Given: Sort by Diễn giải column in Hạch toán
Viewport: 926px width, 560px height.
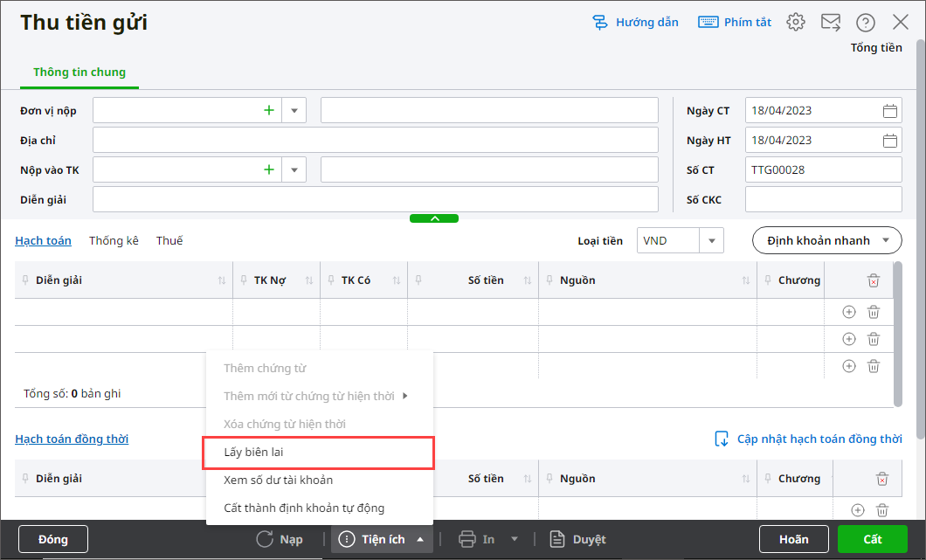Looking at the screenshot, I should click(222, 280).
